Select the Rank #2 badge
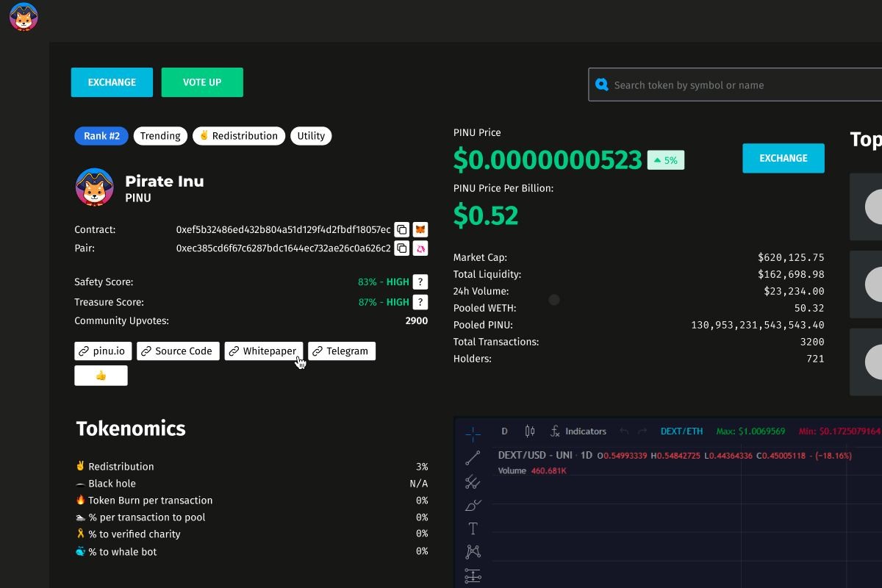 point(101,136)
